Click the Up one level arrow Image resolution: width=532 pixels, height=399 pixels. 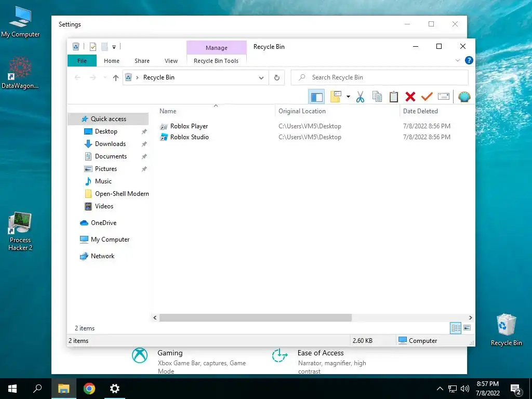(116, 78)
